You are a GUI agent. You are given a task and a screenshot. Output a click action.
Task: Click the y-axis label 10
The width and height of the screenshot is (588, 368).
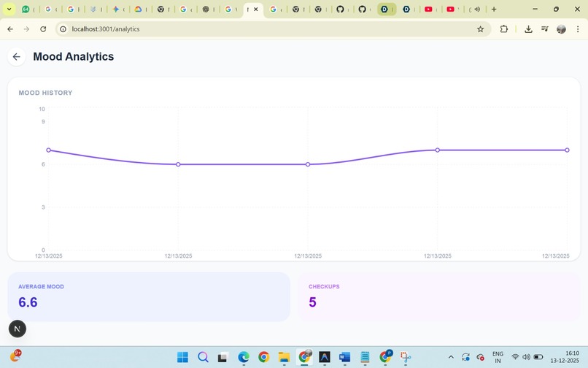pyautogui.click(x=42, y=109)
